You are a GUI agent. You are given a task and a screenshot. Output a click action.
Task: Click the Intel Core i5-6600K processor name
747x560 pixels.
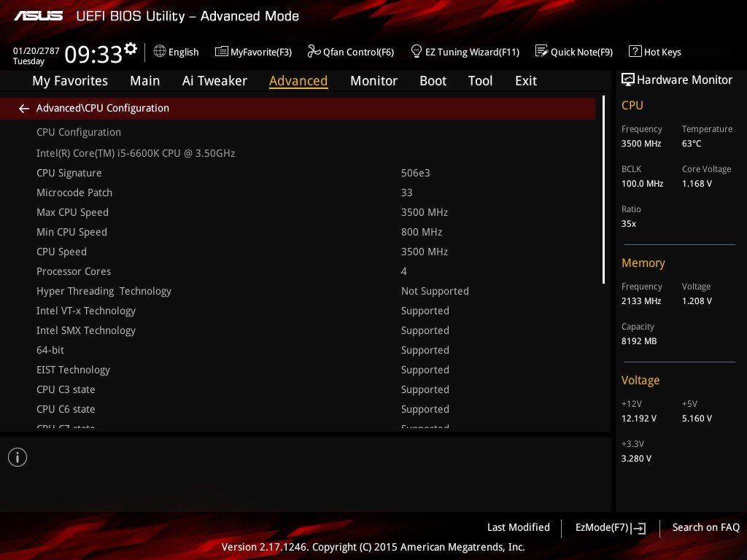[136, 153]
